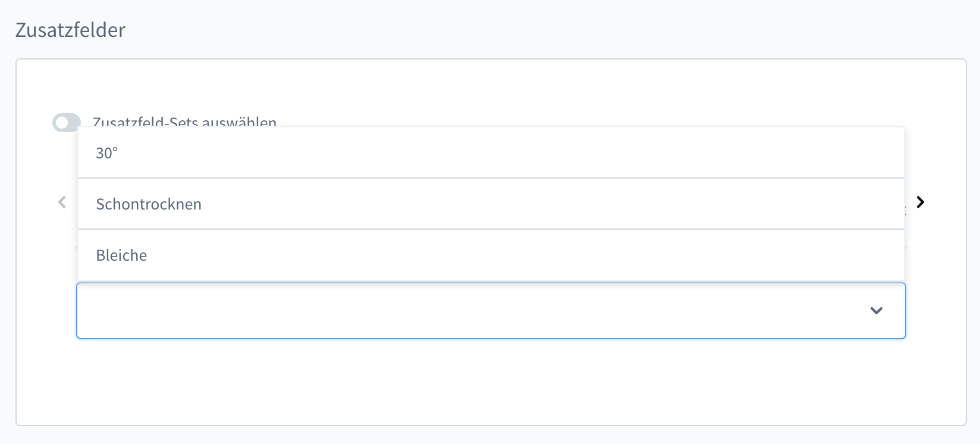Click the right arrow to scroll tabs forward
Screen dimensions: 980x444
pos(921,202)
